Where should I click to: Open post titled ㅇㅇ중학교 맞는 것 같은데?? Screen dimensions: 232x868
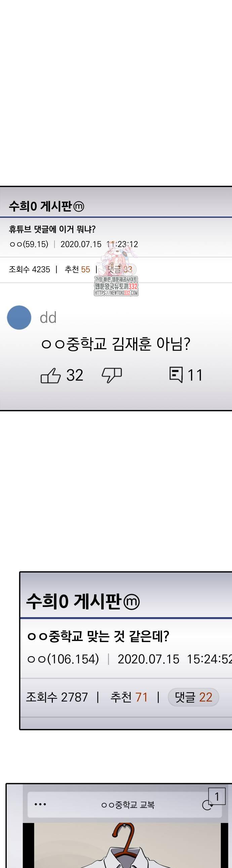[x=98, y=637]
